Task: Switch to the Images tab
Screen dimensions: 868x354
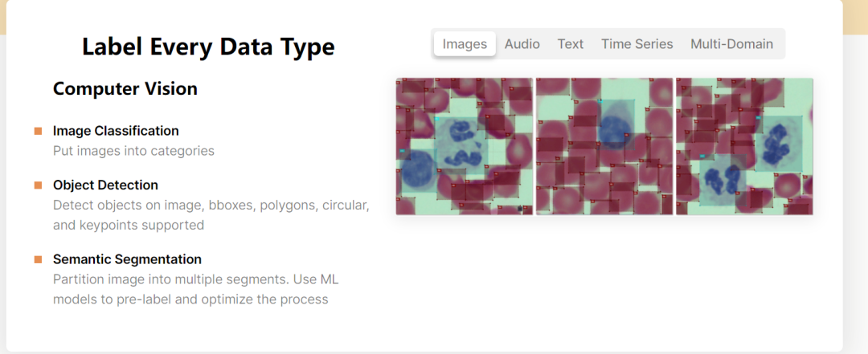Action: (x=465, y=44)
